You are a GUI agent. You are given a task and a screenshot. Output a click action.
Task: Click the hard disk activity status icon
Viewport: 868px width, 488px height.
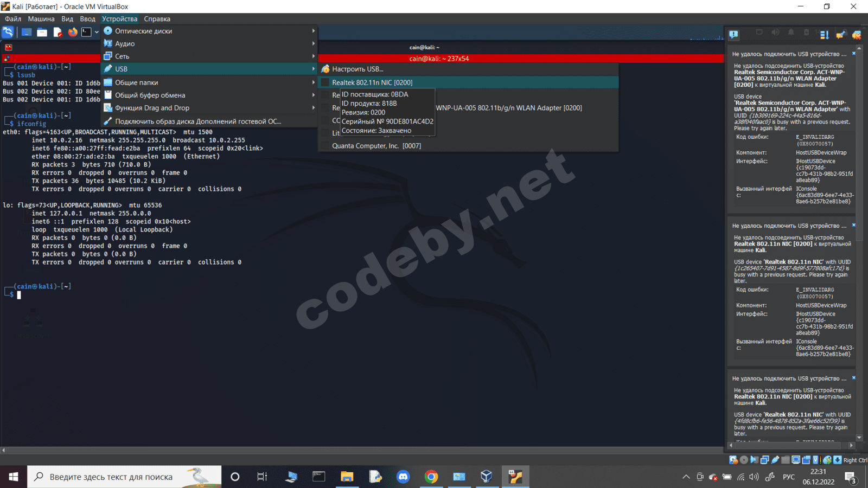coord(733,460)
